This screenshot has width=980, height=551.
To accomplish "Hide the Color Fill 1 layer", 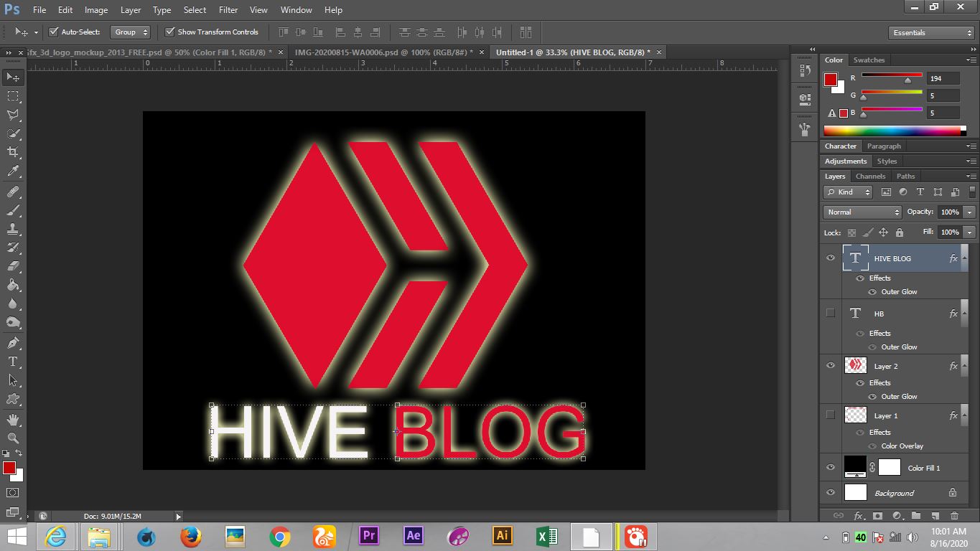I will click(x=831, y=468).
